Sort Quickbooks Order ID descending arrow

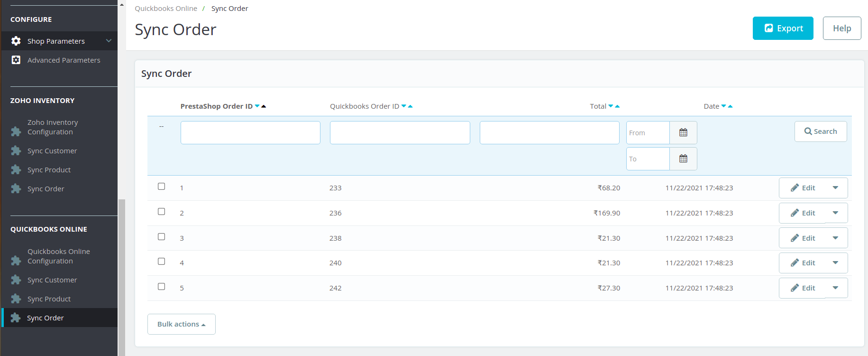(404, 106)
